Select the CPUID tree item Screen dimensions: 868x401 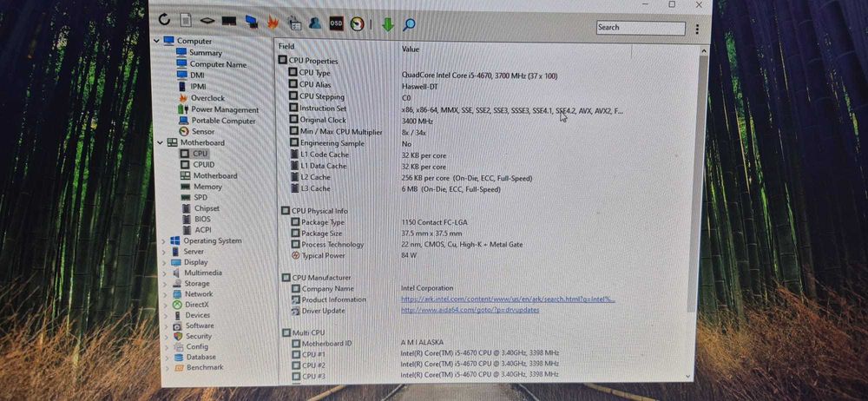(x=204, y=165)
